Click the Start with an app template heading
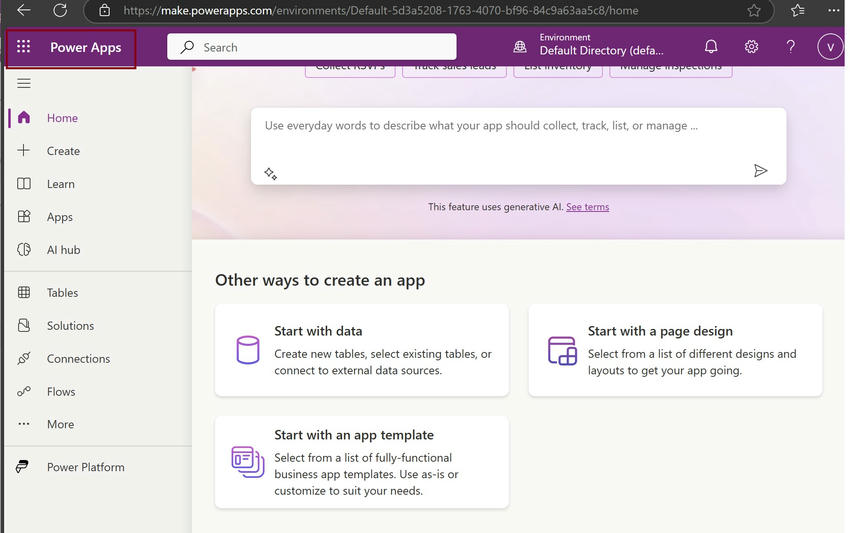The height and width of the screenshot is (533, 850). pyautogui.click(x=353, y=435)
